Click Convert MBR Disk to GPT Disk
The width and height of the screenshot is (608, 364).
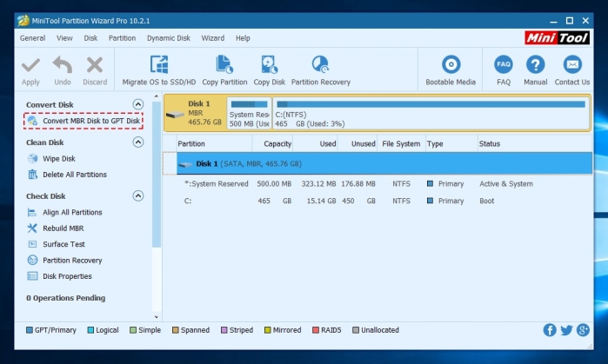point(84,121)
